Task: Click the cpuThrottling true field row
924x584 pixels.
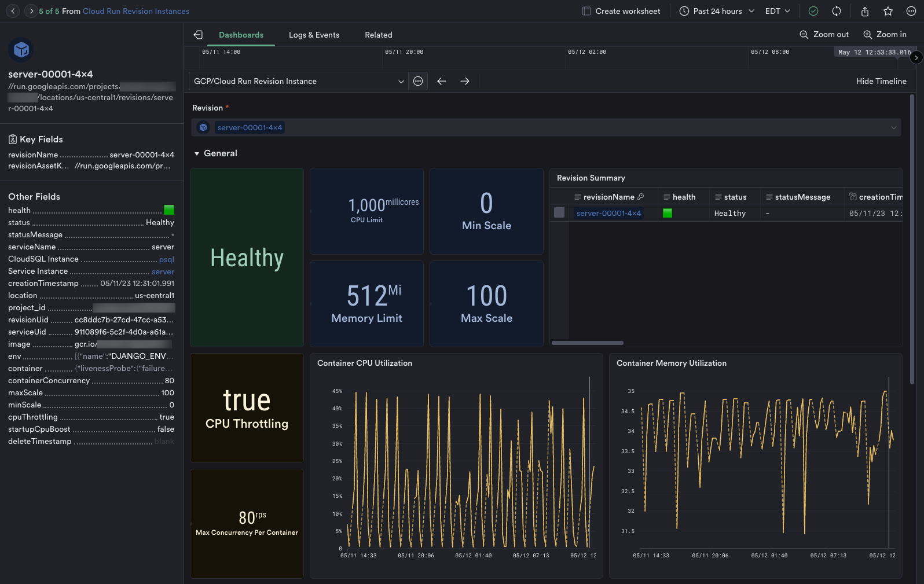Action: pyautogui.click(x=91, y=417)
